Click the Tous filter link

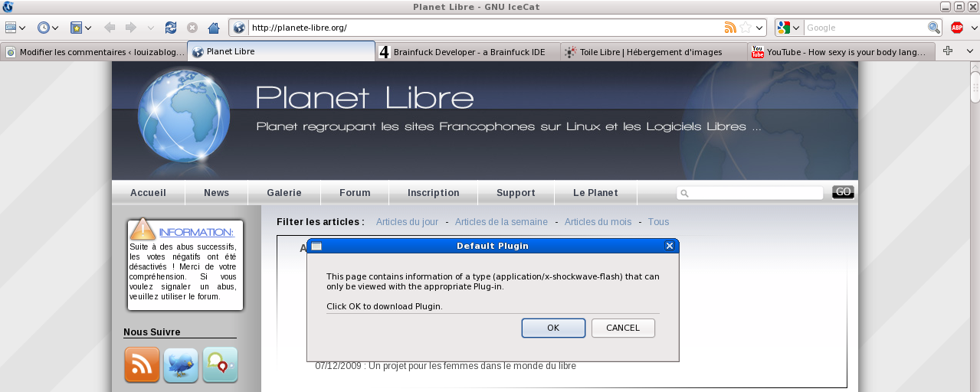pos(658,222)
